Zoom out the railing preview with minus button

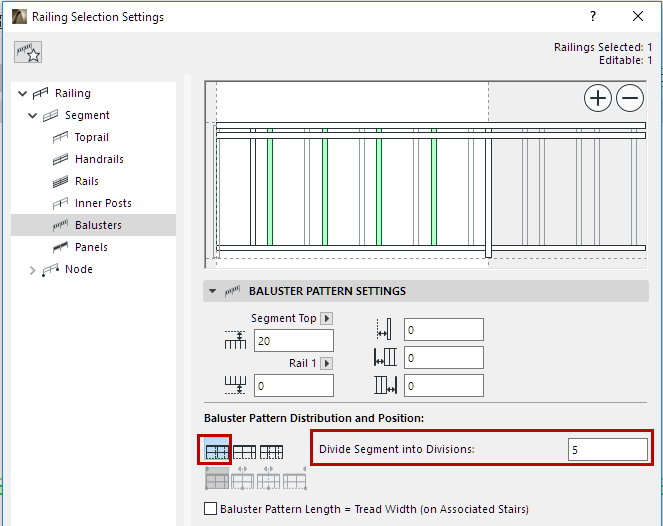(630, 98)
